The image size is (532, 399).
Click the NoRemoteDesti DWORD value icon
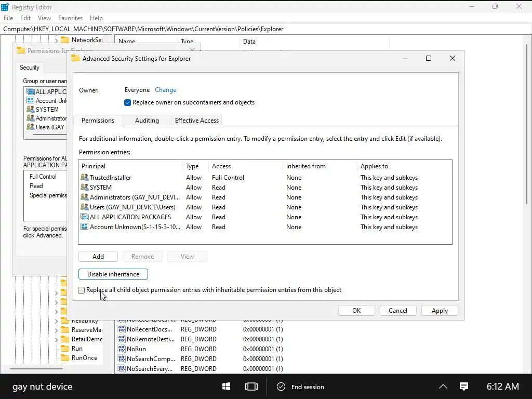coord(121,339)
